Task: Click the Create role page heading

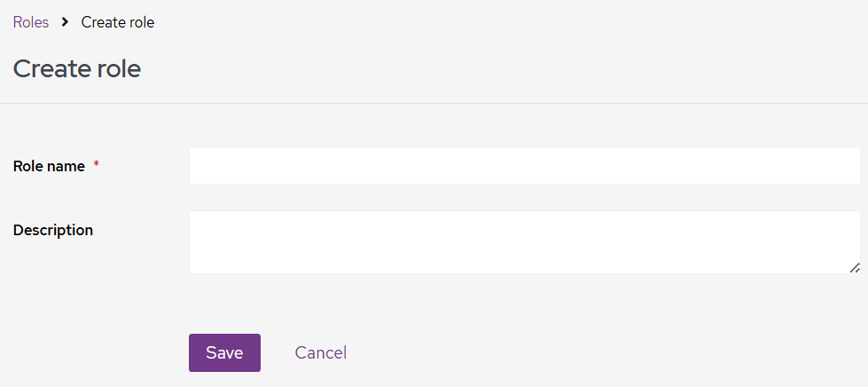Action: click(x=77, y=68)
